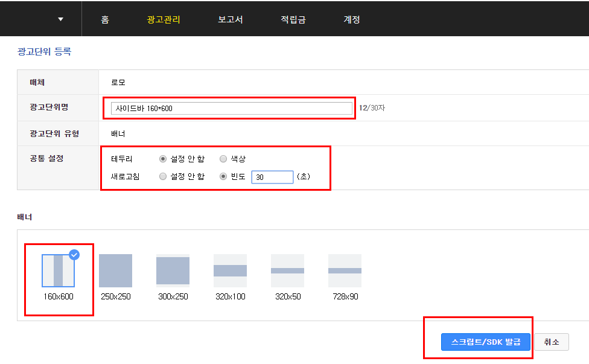
Task: Open the 계정 menu
Action: tap(352, 19)
